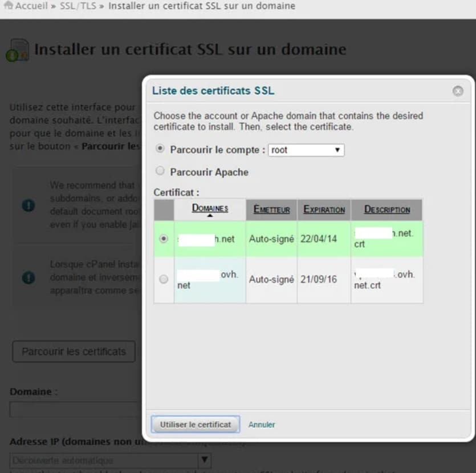Click the description cell in the 22/04/14 row
Image resolution: width=476 pixels, height=473 pixels.
point(387,238)
